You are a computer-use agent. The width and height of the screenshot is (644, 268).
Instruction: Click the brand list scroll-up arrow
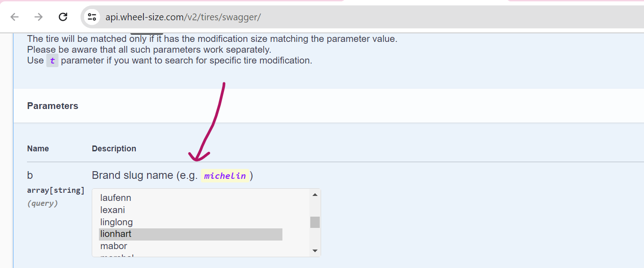pos(315,195)
